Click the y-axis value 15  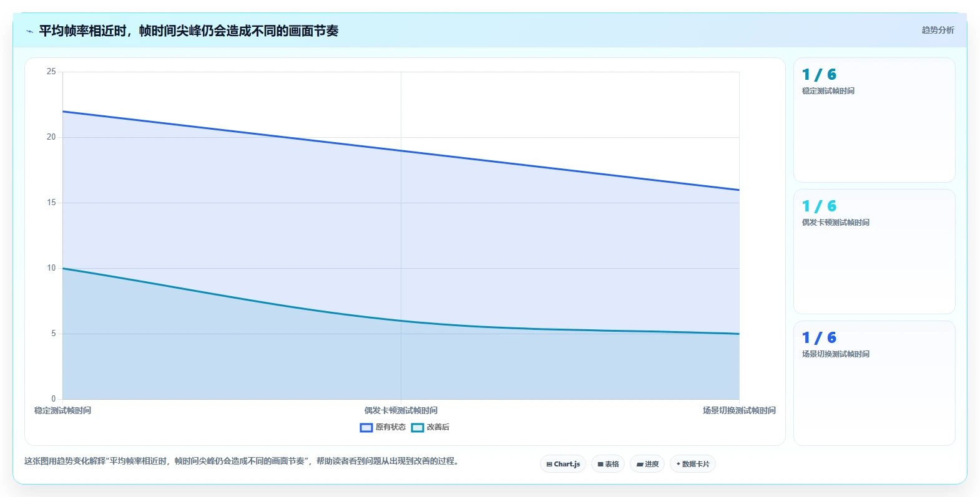click(x=51, y=203)
